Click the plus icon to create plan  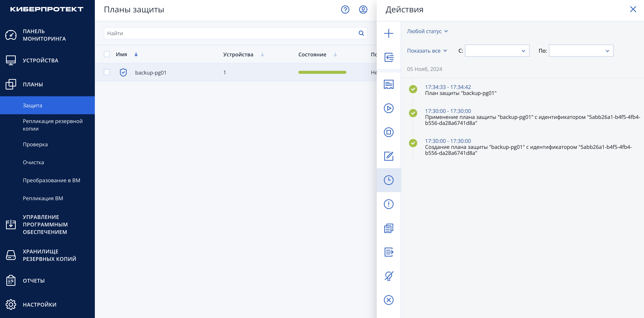pyautogui.click(x=389, y=33)
